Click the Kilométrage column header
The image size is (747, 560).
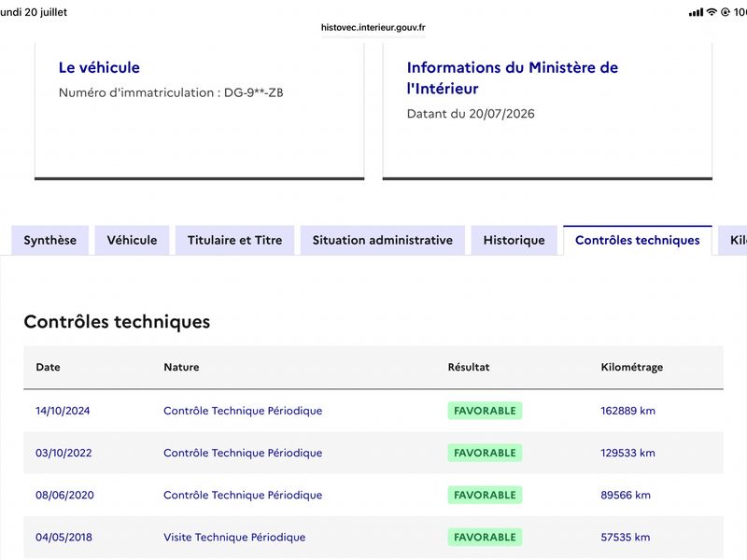pos(632,367)
